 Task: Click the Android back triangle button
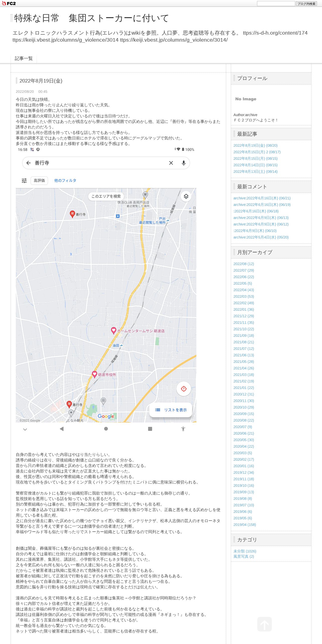pyautogui.click(x=62, y=429)
